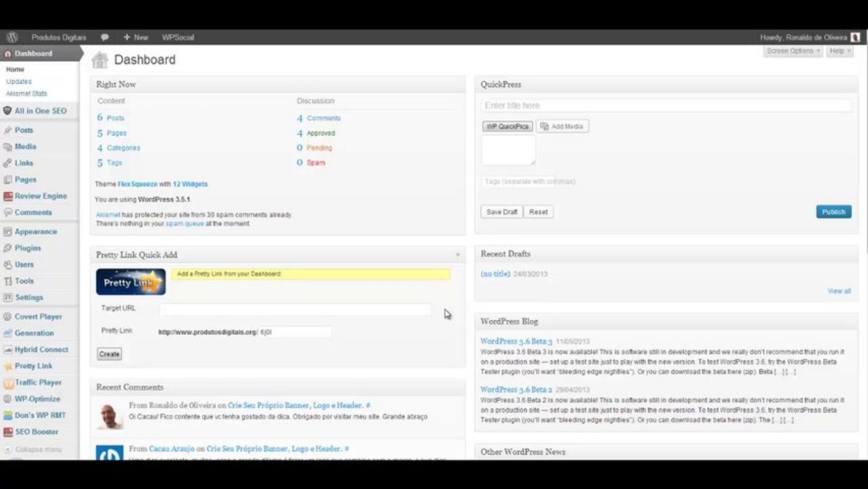Click the Pages icon in sidebar
The image size is (868, 489).
[7, 180]
